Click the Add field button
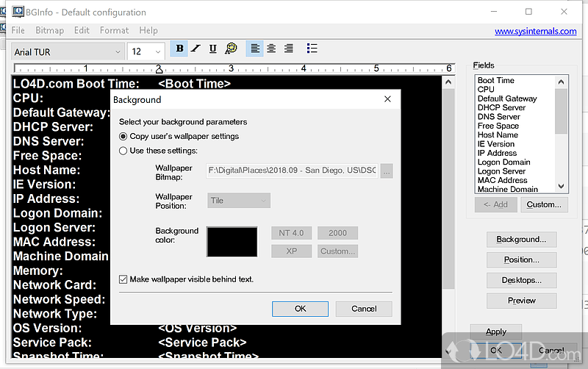Image resolution: width=588 pixels, height=369 pixels. click(495, 205)
